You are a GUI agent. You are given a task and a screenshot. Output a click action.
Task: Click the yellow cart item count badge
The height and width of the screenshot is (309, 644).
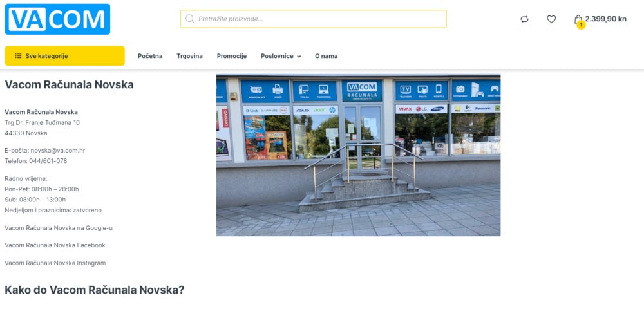[581, 25]
